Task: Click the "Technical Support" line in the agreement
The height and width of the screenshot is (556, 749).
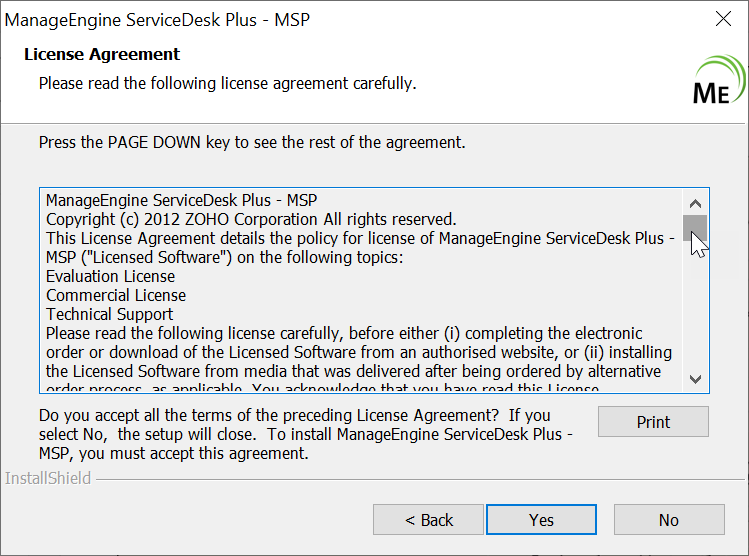Action: [110, 314]
